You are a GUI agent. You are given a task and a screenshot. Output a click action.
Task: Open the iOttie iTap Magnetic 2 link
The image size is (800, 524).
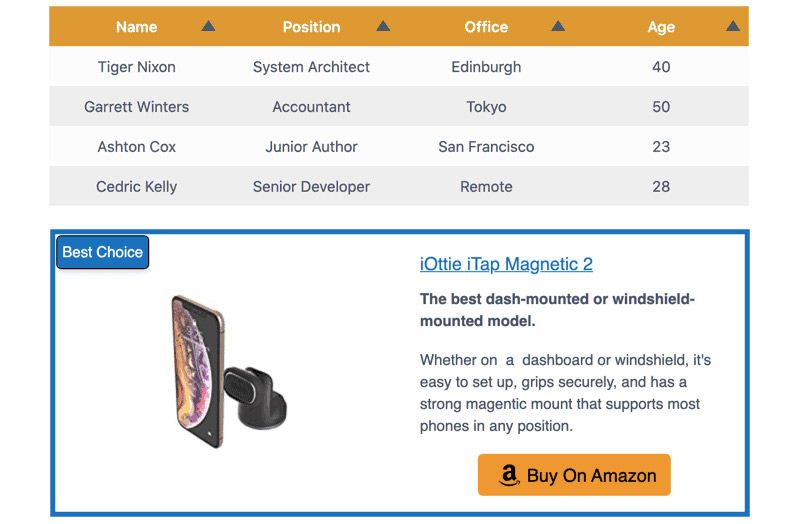pyautogui.click(x=506, y=264)
